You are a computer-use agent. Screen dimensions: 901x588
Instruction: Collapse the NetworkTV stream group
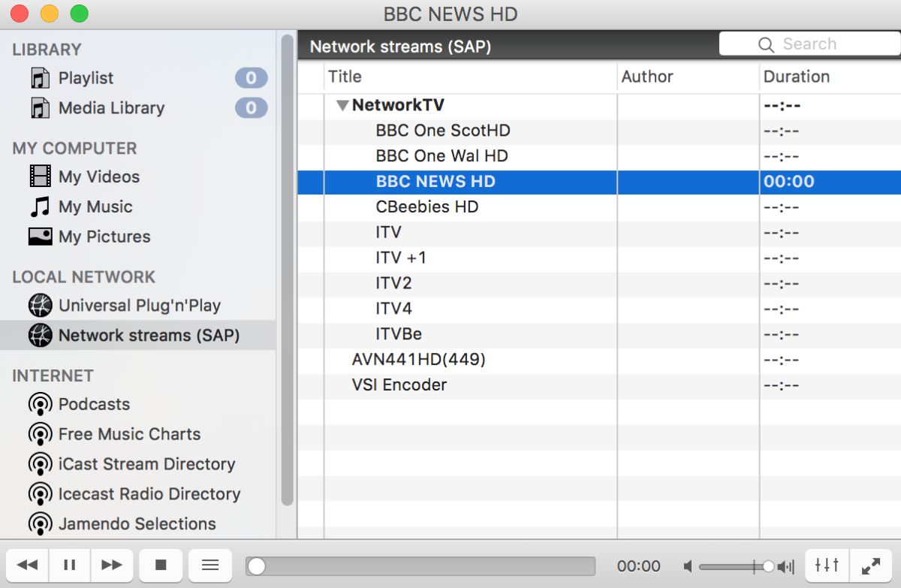click(342, 105)
